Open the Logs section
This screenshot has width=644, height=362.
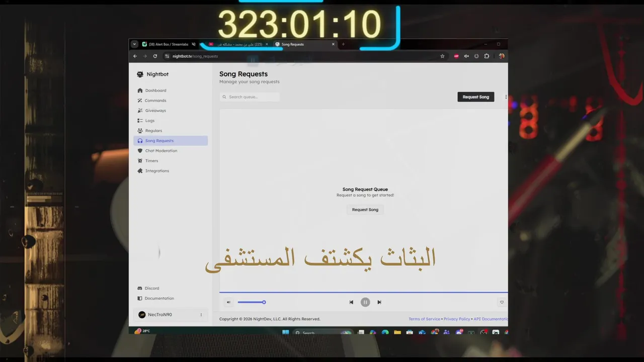(x=170, y=121)
